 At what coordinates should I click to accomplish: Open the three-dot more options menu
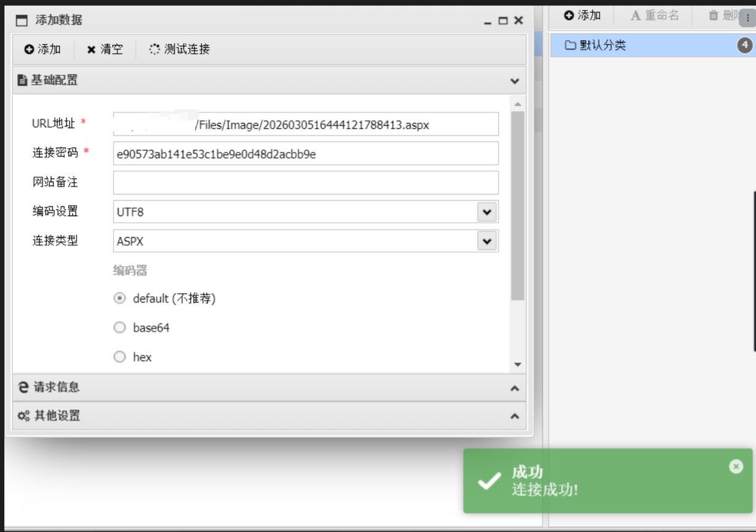point(748,18)
